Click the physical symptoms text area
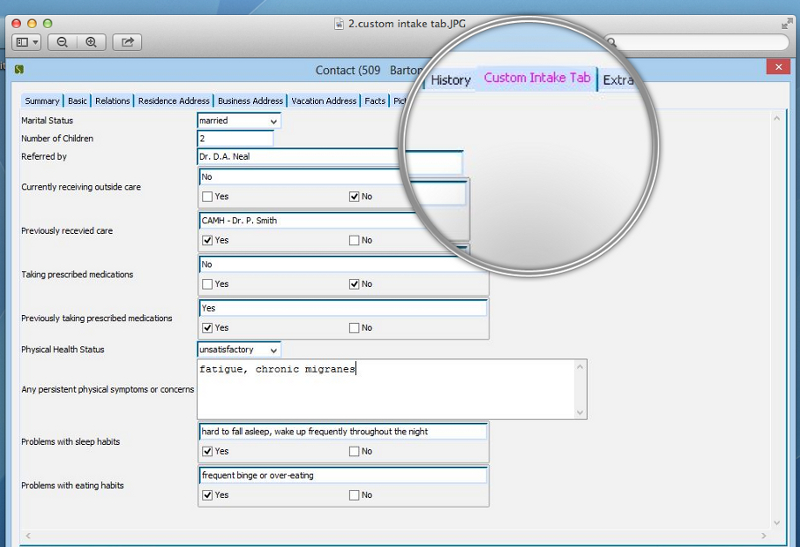 coord(386,389)
